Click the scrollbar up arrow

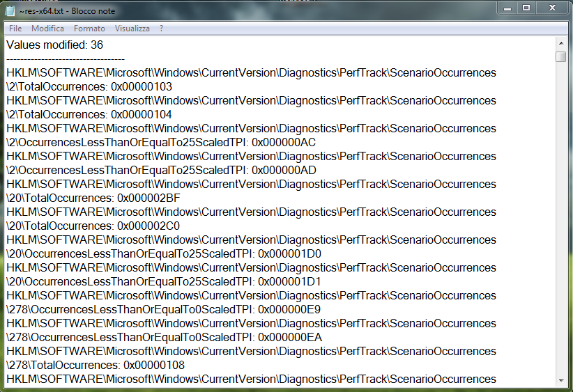point(561,43)
